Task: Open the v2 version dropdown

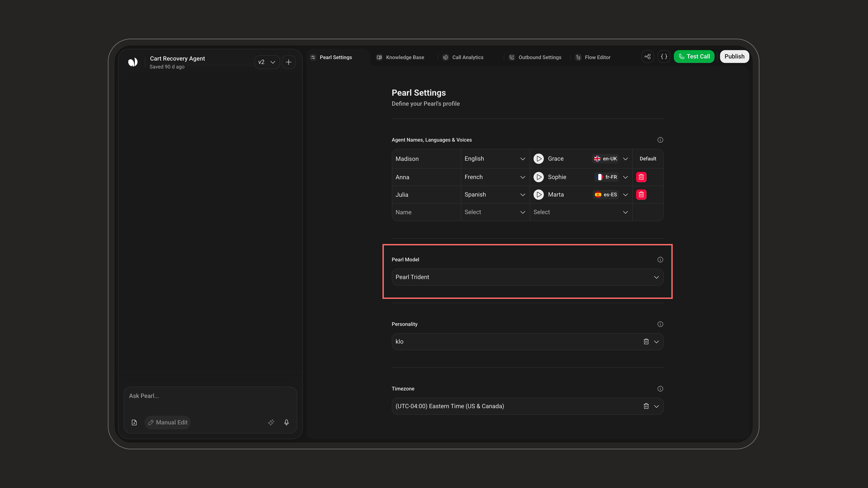Action: [x=267, y=62]
